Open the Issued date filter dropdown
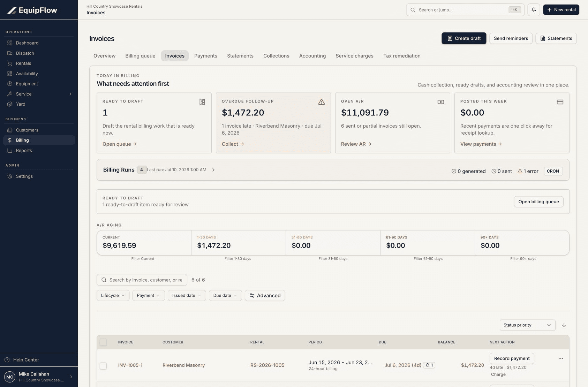The image size is (588, 387). (x=187, y=295)
